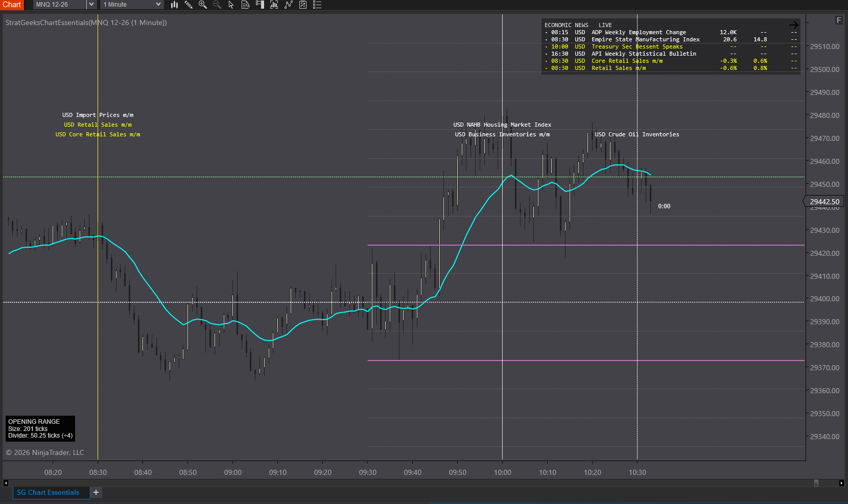Select the cursor pointer tool icon
Screen dimensions: 848x504
[231, 5]
